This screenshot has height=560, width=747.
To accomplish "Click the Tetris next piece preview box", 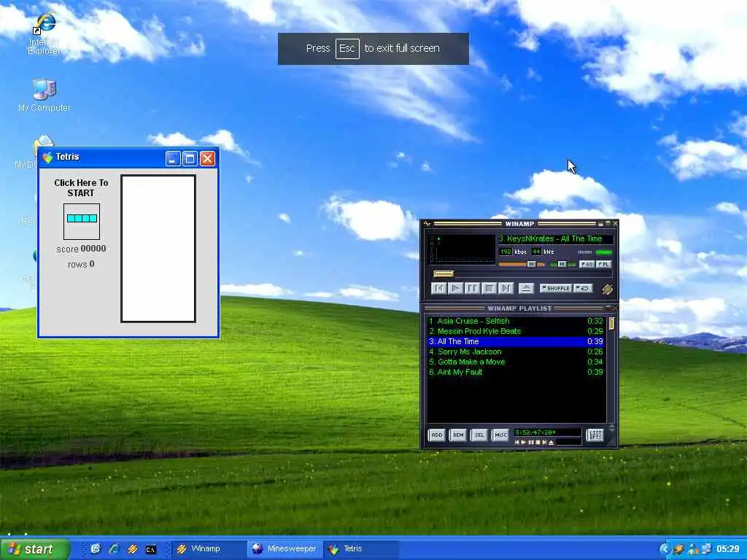I will (x=82, y=222).
